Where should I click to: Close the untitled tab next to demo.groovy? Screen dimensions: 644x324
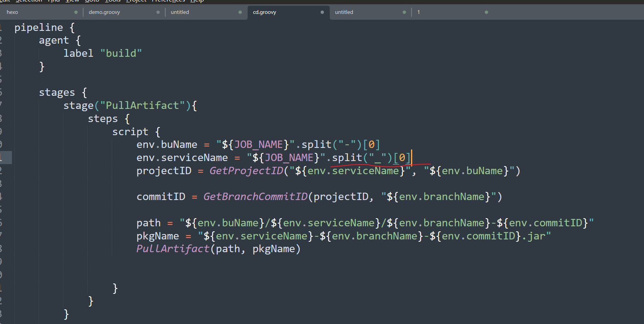point(240,12)
